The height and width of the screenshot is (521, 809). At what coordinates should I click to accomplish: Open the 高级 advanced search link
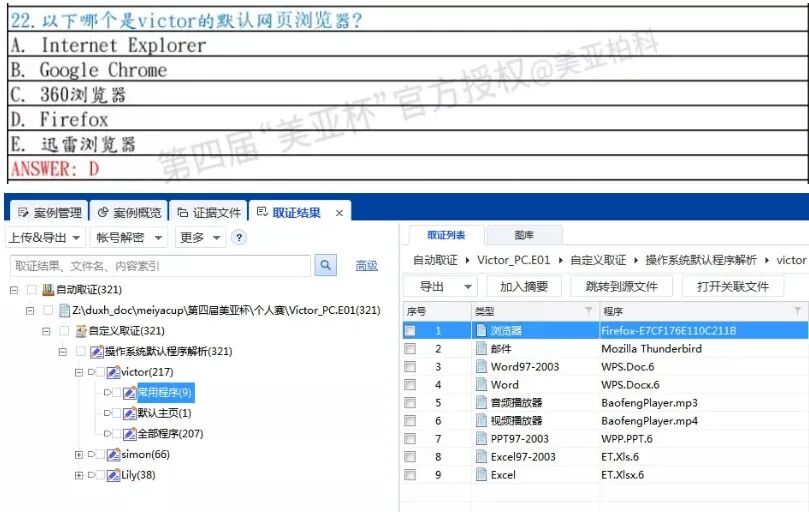click(x=366, y=265)
